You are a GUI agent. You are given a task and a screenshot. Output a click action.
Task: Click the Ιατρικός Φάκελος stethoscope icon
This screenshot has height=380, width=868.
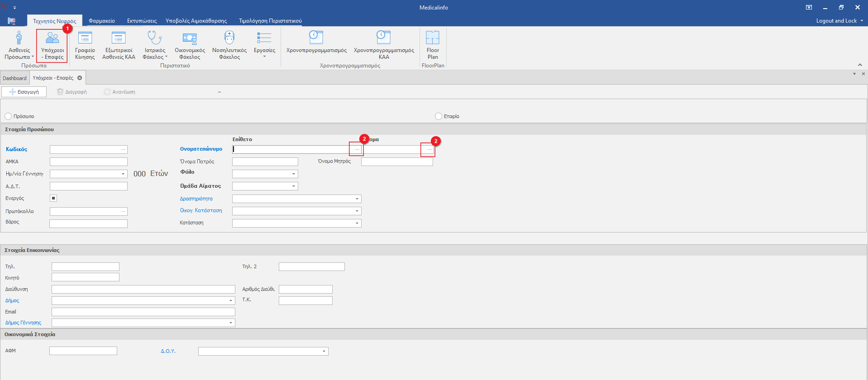[155, 38]
